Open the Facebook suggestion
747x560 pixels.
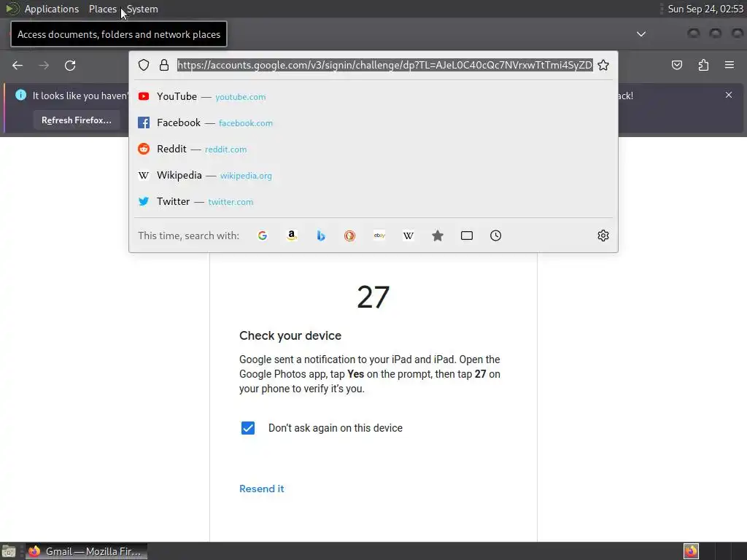(x=373, y=122)
